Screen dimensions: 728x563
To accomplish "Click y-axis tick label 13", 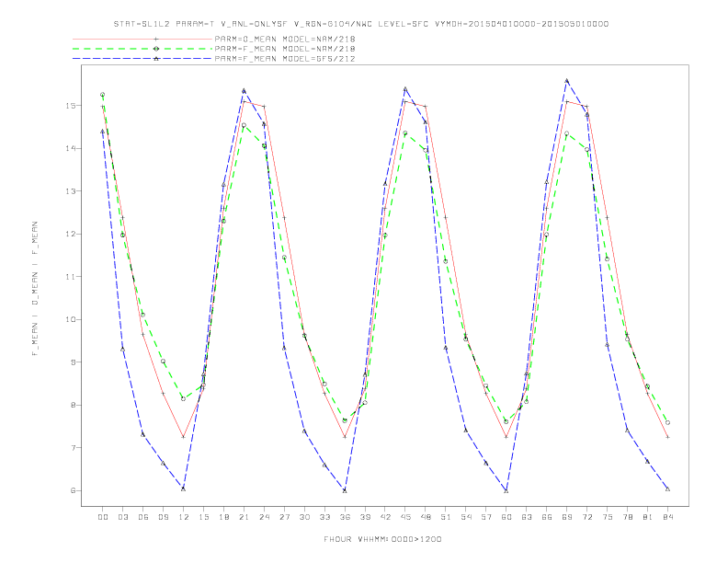I will 70,191.
